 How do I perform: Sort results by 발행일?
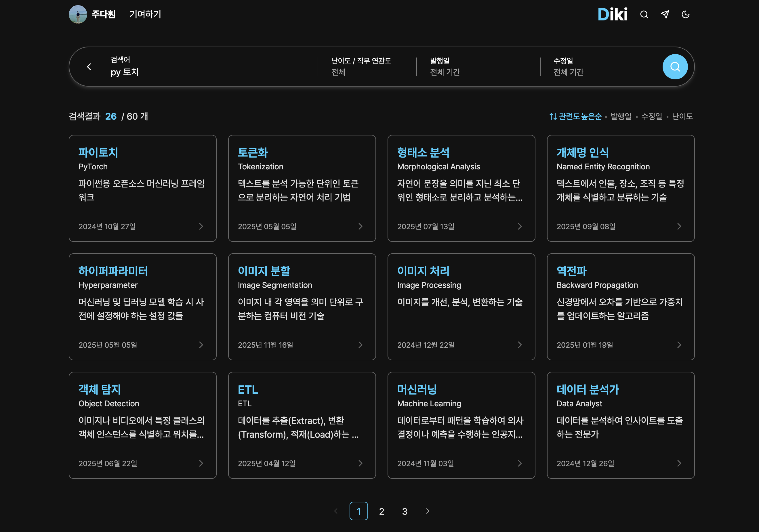coord(621,116)
